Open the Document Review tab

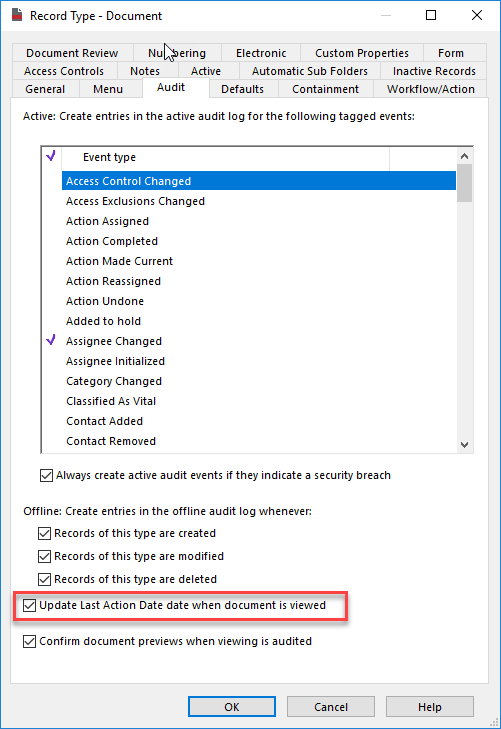(x=72, y=53)
